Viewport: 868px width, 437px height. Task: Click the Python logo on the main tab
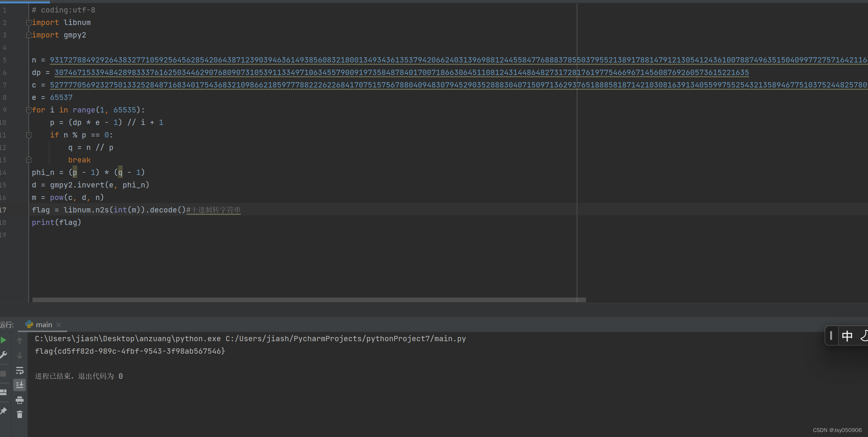[x=30, y=325]
